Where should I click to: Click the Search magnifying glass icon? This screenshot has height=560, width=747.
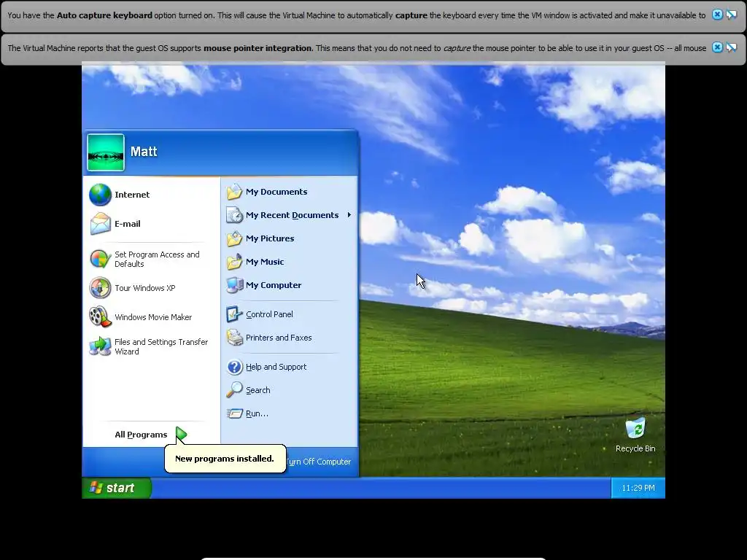(234, 390)
